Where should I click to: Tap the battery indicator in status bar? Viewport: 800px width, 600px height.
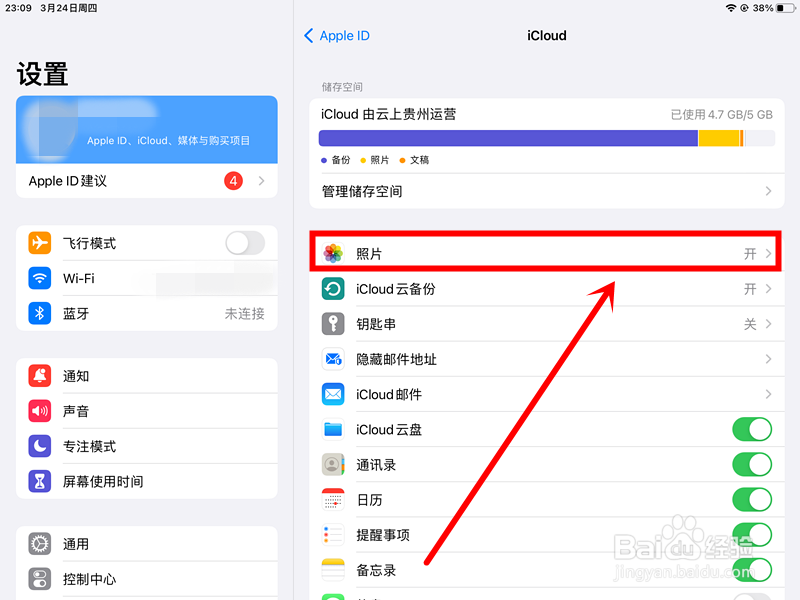(785, 8)
